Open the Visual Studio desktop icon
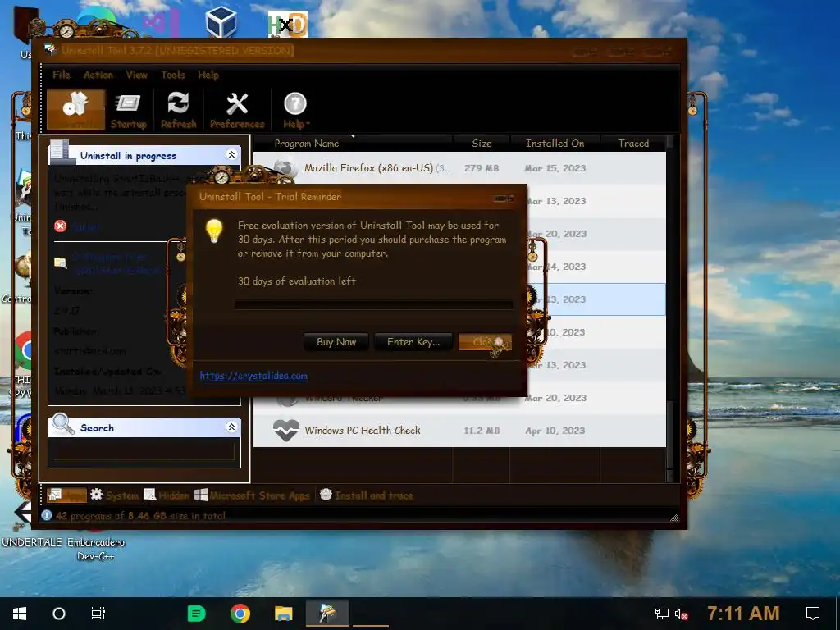Viewport: 840px width, 630px height. pos(162,23)
